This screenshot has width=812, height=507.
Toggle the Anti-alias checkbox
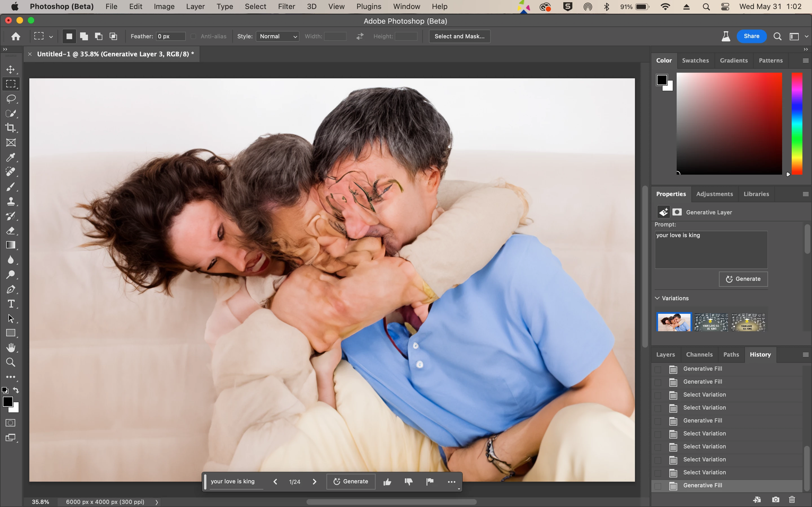[194, 36]
